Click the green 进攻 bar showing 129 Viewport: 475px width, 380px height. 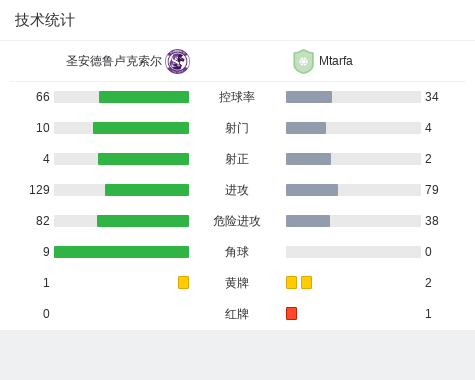pyautogui.click(x=147, y=190)
